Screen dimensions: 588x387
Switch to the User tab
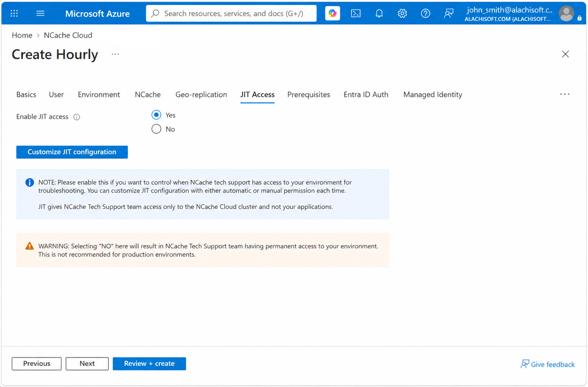tap(56, 94)
